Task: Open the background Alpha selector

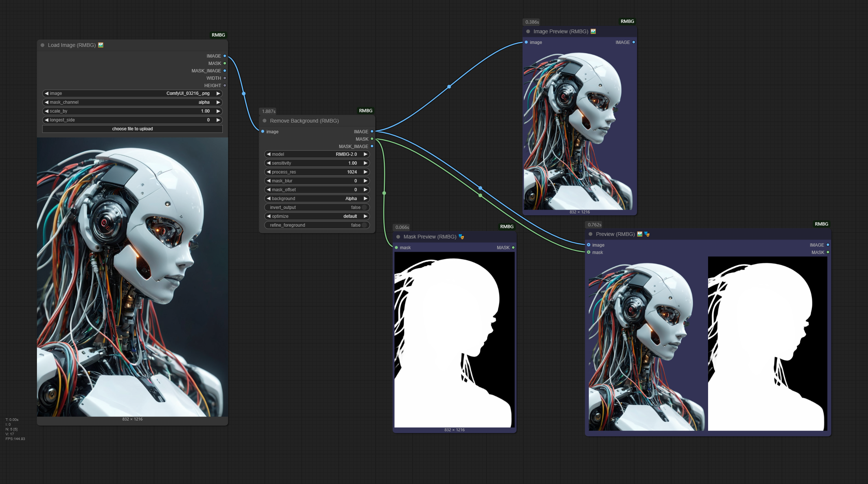Action: click(x=317, y=199)
